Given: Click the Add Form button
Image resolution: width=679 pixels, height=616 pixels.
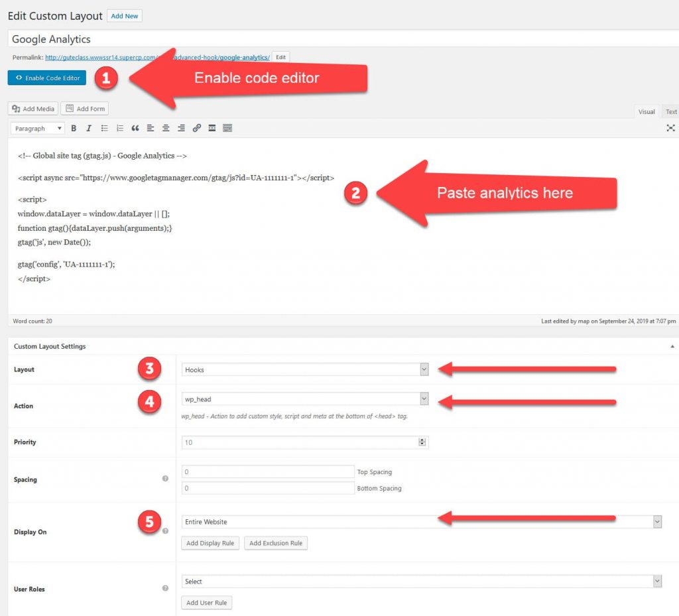Looking at the screenshot, I should (x=85, y=109).
